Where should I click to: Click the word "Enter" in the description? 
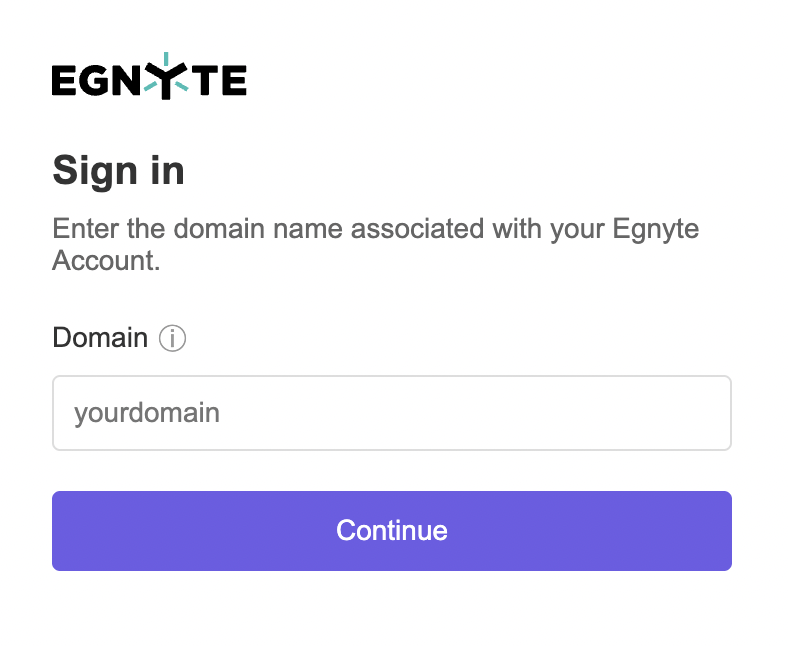86,229
